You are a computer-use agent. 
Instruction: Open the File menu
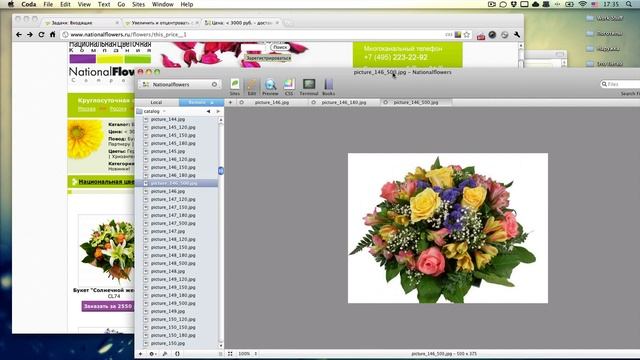click(48, 4)
